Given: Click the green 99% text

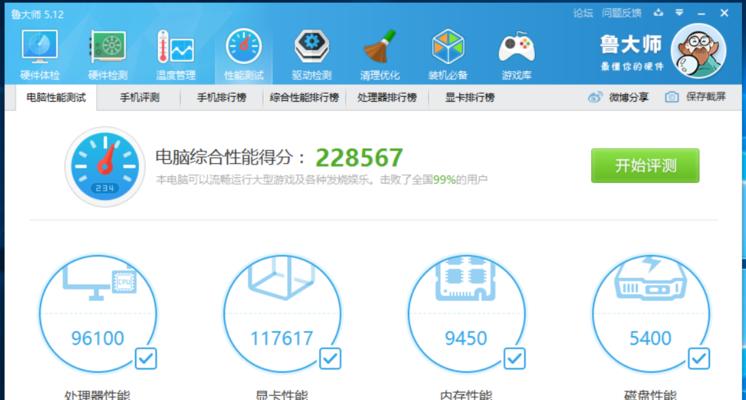Looking at the screenshot, I should coord(444,179).
